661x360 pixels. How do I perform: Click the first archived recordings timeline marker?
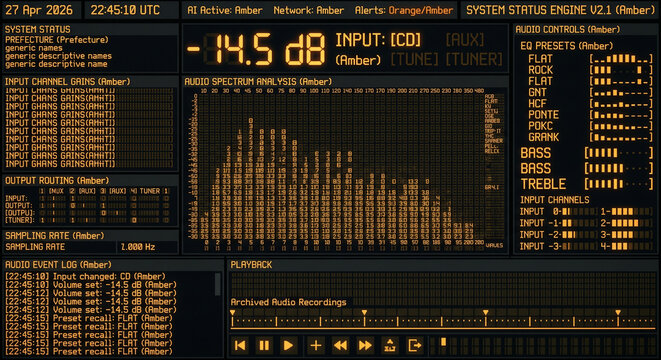coord(232,312)
